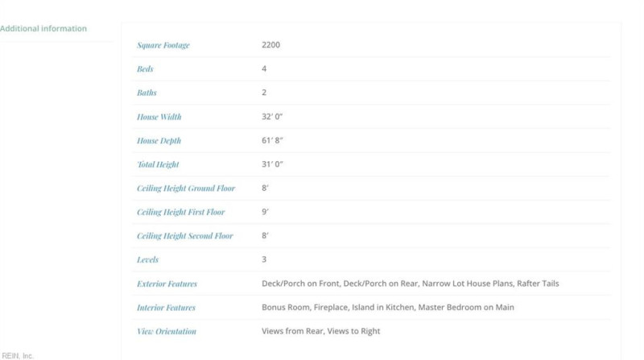Select Ceiling Height Second Floor label
The image size is (644, 360).
185,236
